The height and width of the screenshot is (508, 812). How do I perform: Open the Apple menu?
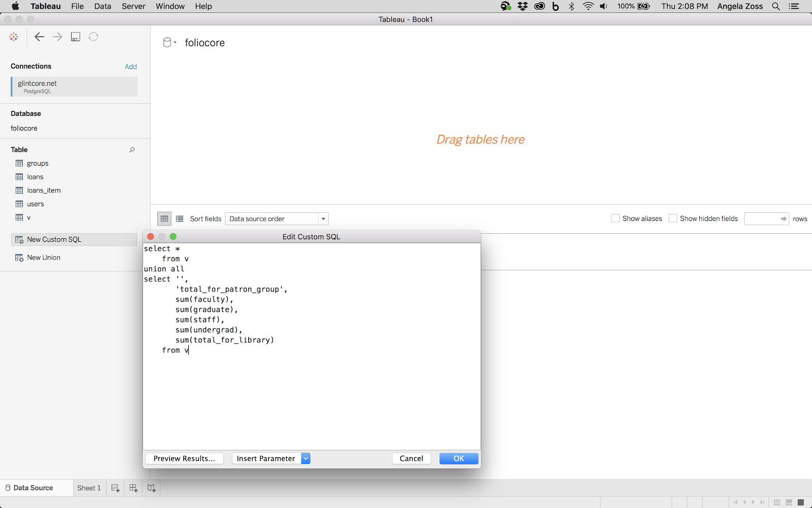click(x=15, y=6)
